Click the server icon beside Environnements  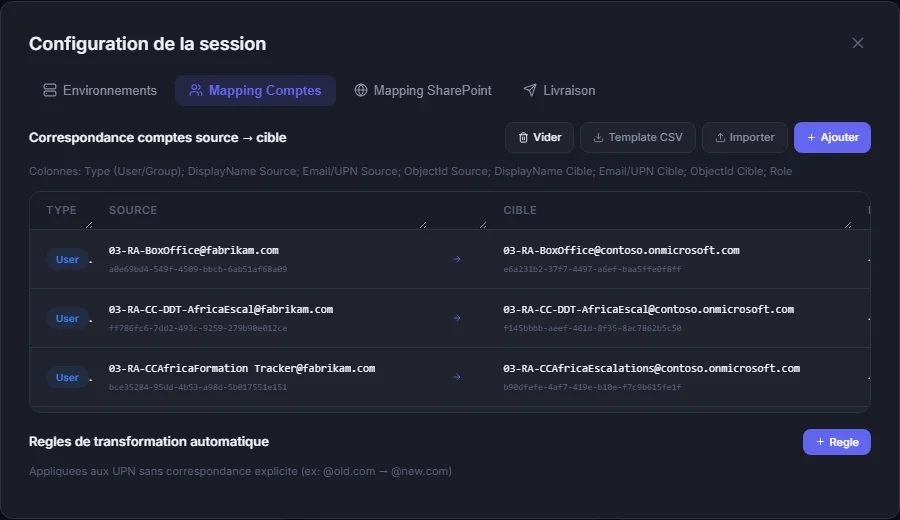[x=50, y=90]
